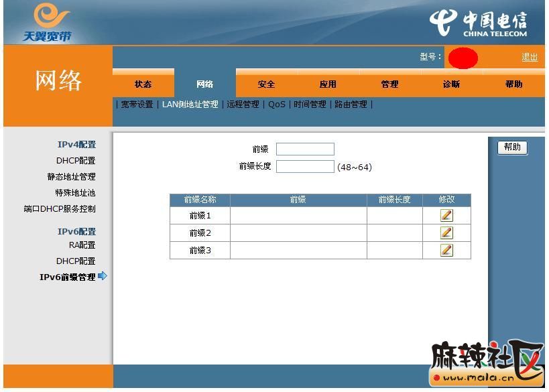
Task: Select the 诊断 tab
Action: 451,84
